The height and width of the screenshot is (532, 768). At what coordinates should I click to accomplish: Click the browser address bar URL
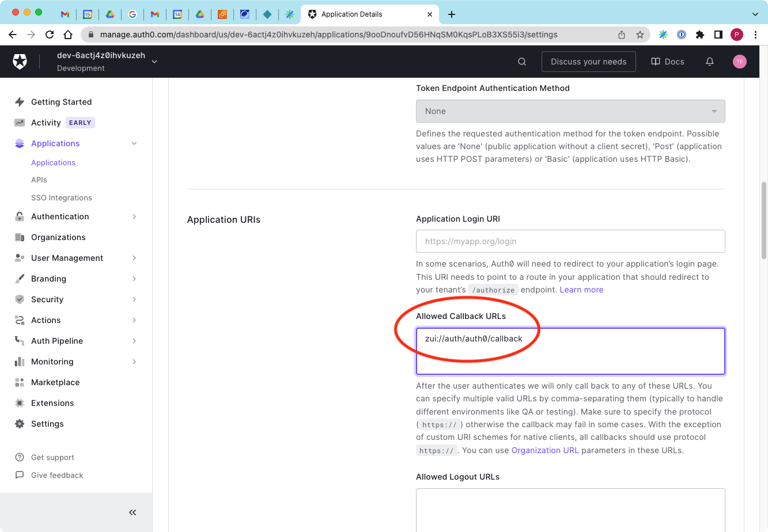coord(328,35)
